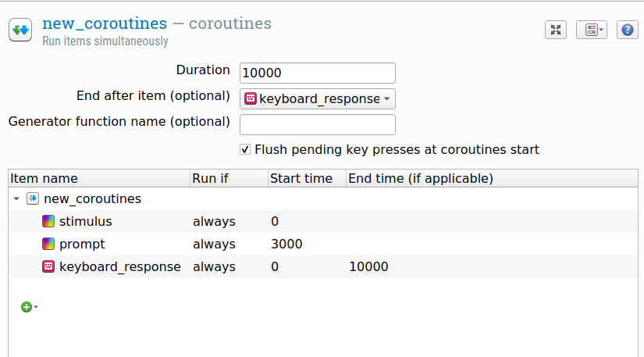This screenshot has height=357, width=644.
Task: Click the Generator function name field
Action: pos(317,124)
